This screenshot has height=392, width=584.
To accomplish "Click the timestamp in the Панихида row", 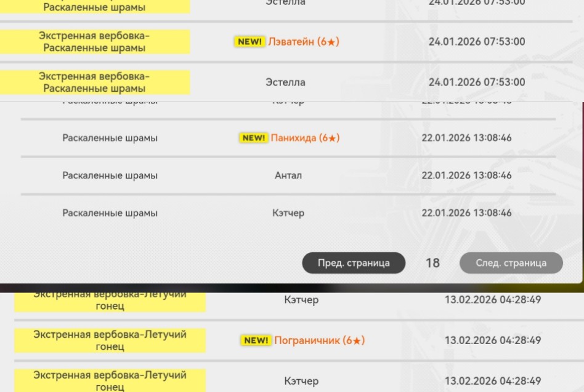I will (466, 138).
